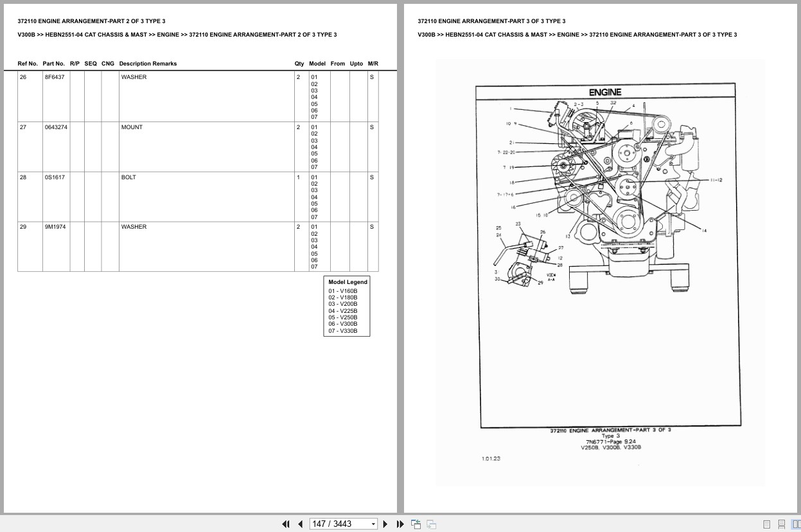Click the Description Remarks column header
Image resolution: width=801 pixels, height=532 pixels.
[x=148, y=64]
